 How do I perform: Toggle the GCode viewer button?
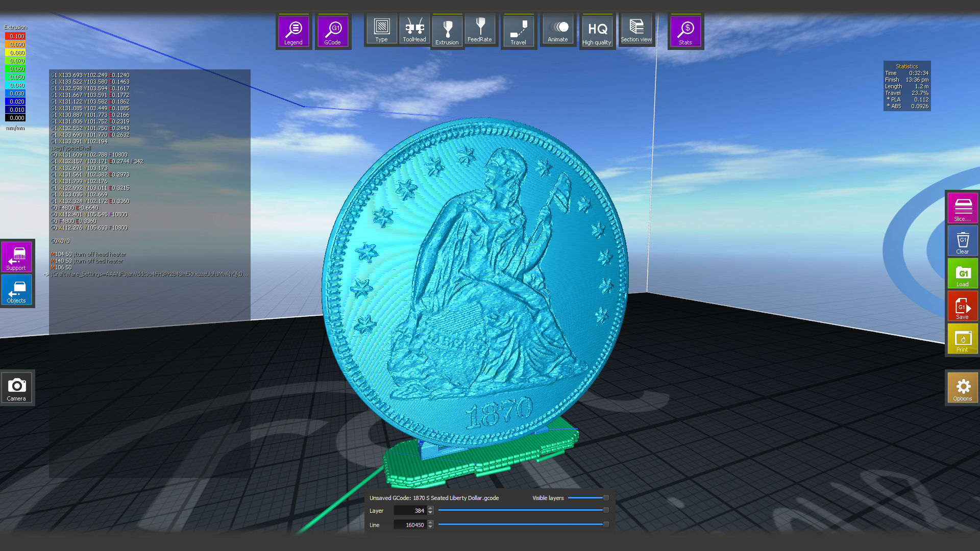point(333,32)
